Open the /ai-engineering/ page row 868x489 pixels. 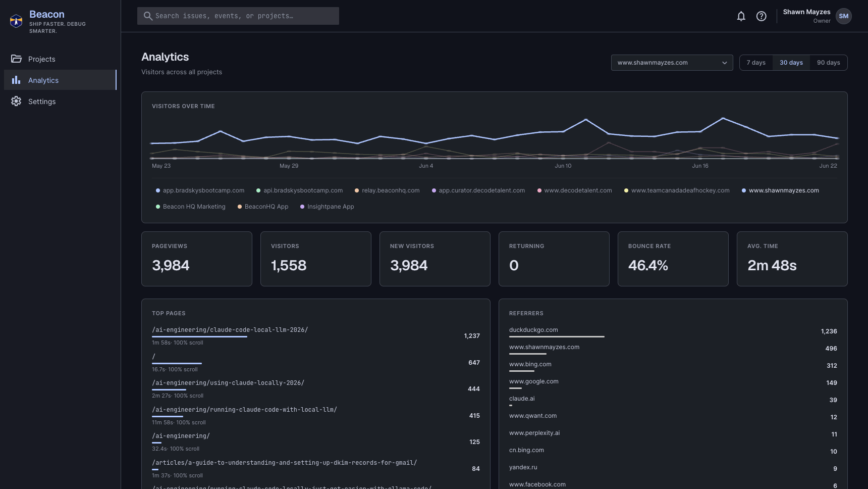[x=316, y=442]
